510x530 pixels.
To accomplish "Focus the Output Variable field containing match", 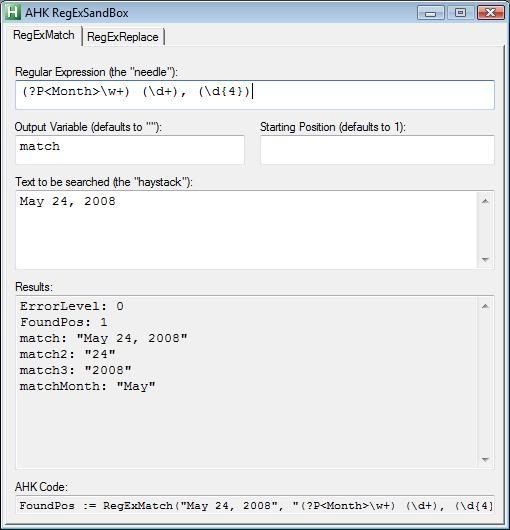I will [130, 150].
